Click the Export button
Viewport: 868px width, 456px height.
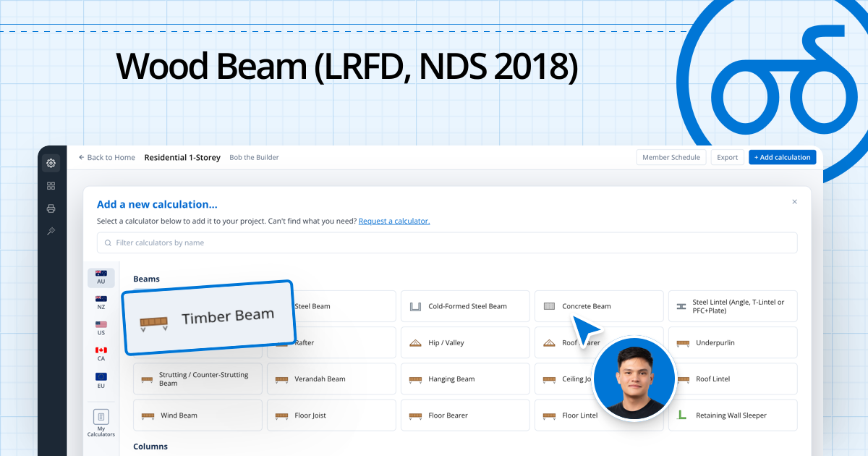tap(727, 157)
